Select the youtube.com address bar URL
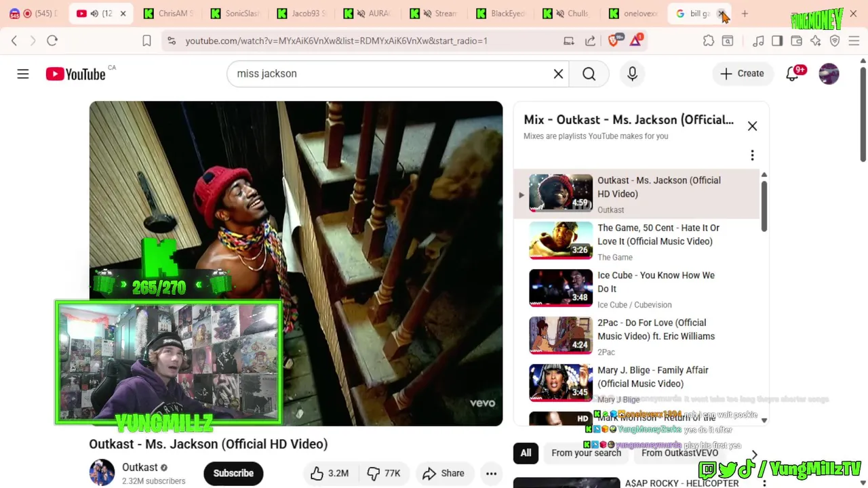Image resolution: width=868 pixels, height=488 pixels. (x=336, y=41)
